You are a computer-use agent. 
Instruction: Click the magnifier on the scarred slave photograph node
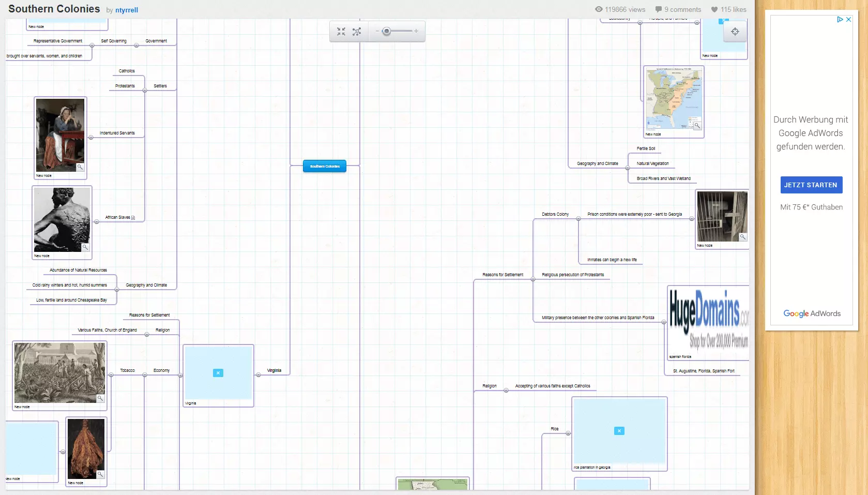click(x=85, y=247)
